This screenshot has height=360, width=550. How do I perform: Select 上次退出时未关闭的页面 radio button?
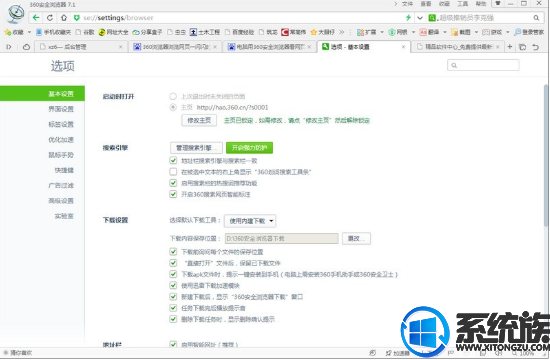point(173,96)
